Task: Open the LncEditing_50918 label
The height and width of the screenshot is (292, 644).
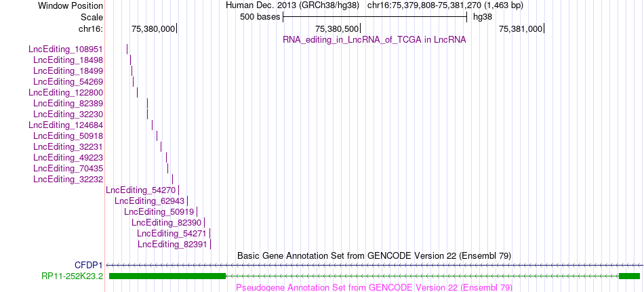Action: 68,136
